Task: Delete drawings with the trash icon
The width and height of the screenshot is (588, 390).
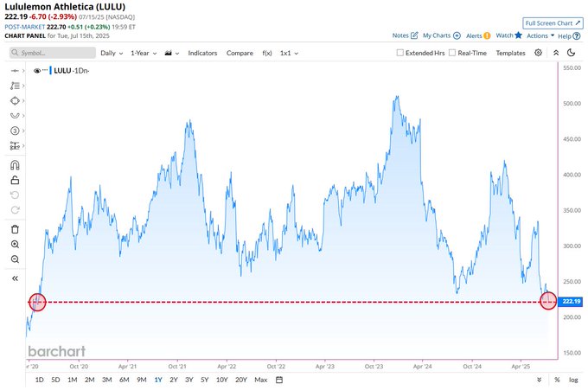Action: point(15,229)
